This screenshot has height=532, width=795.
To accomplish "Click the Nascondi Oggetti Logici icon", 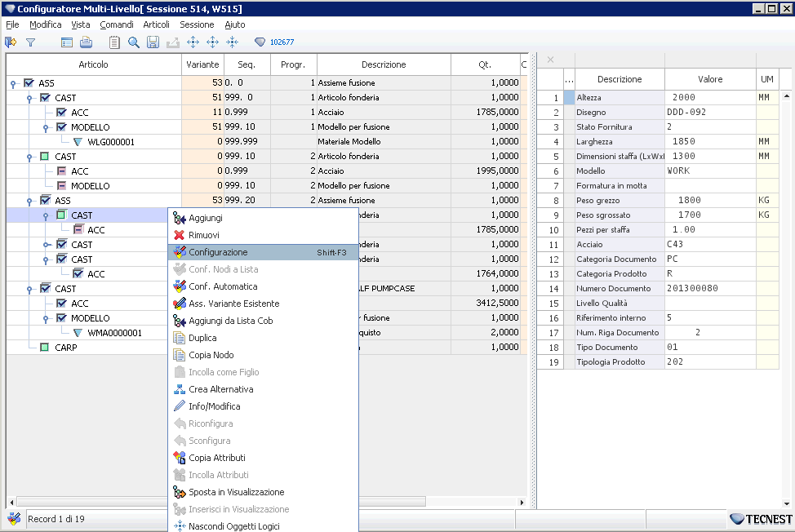I will click(x=179, y=526).
